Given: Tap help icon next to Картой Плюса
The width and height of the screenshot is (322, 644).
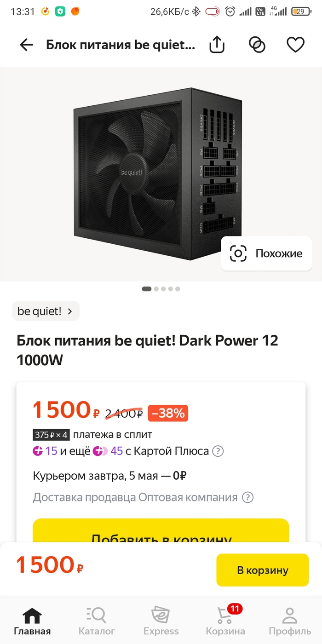Looking at the screenshot, I should 218,451.
